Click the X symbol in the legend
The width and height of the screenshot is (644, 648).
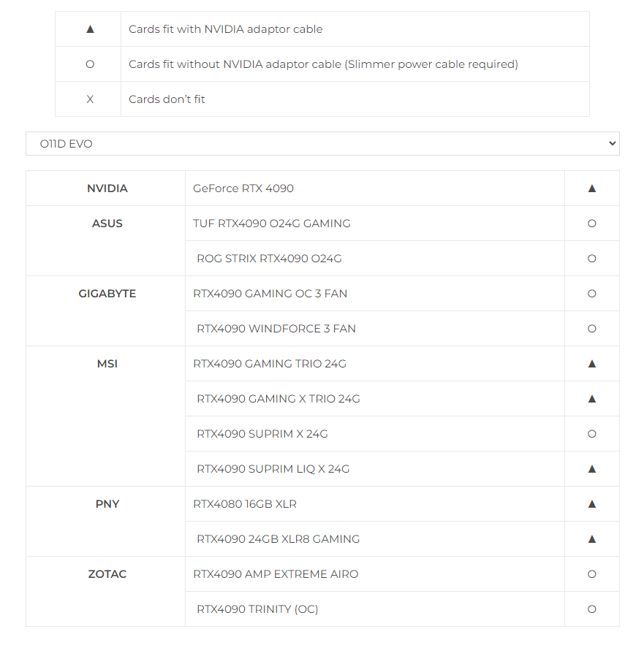click(x=90, y=99)
